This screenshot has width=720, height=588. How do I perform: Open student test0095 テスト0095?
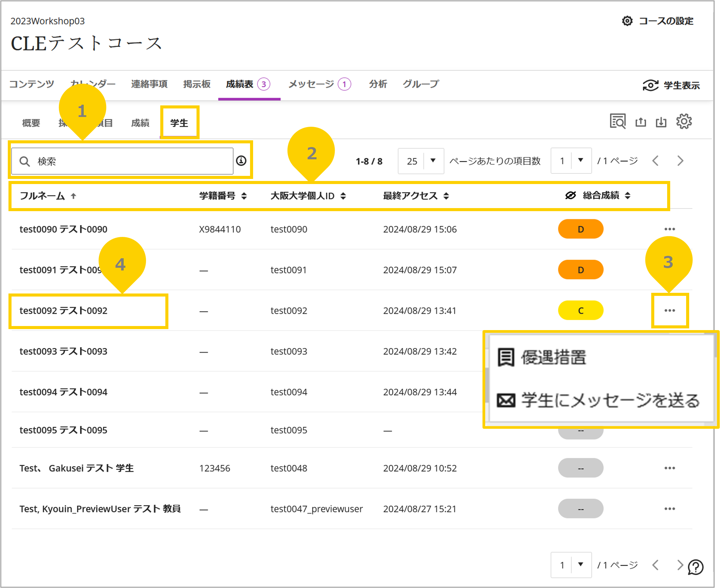63,430
